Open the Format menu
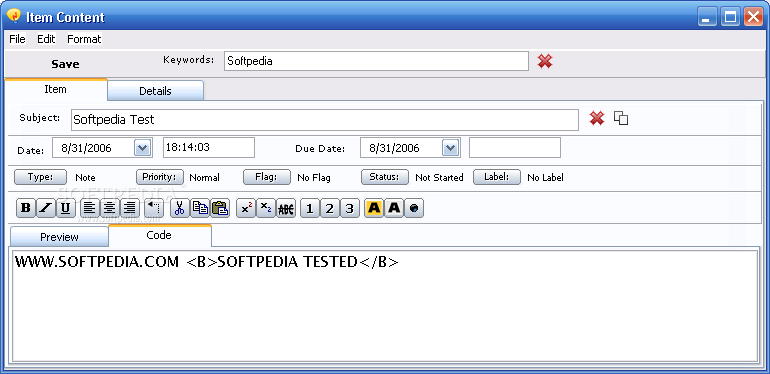The image size is (770, 374). pos(84,39)
